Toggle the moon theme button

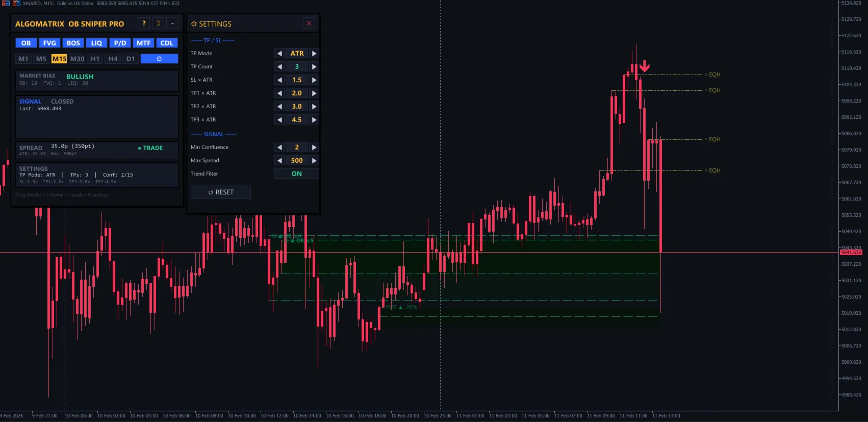coord(158,23)
